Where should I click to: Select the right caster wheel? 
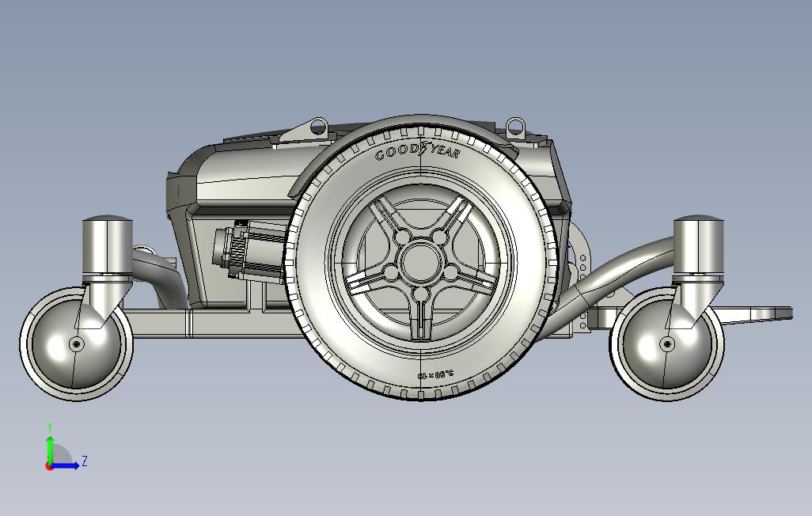coord(667,344)
